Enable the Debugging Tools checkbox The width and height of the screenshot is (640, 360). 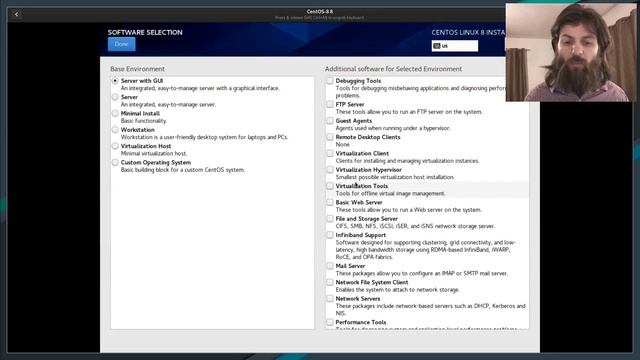pyautogui.click(x=330, y=81)
